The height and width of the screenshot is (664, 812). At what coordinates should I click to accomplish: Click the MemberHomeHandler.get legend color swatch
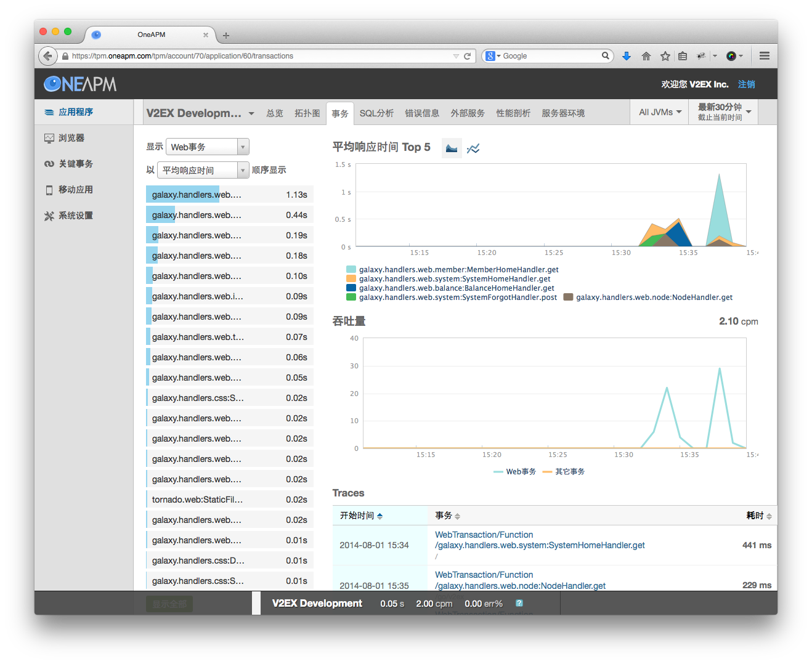tap(351, 270)
